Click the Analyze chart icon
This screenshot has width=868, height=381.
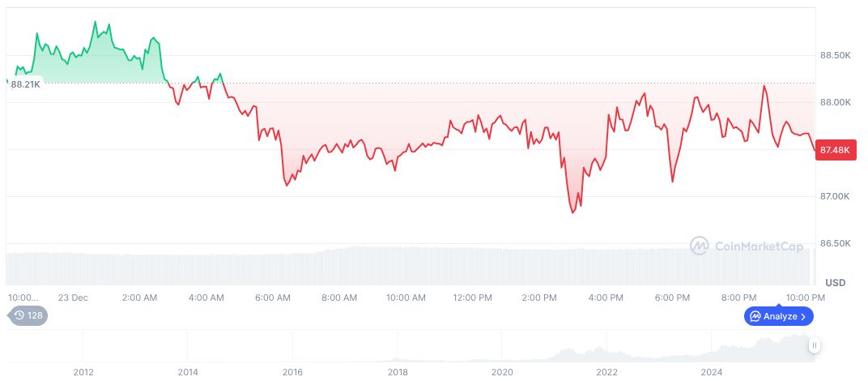(x=755, y=316)
